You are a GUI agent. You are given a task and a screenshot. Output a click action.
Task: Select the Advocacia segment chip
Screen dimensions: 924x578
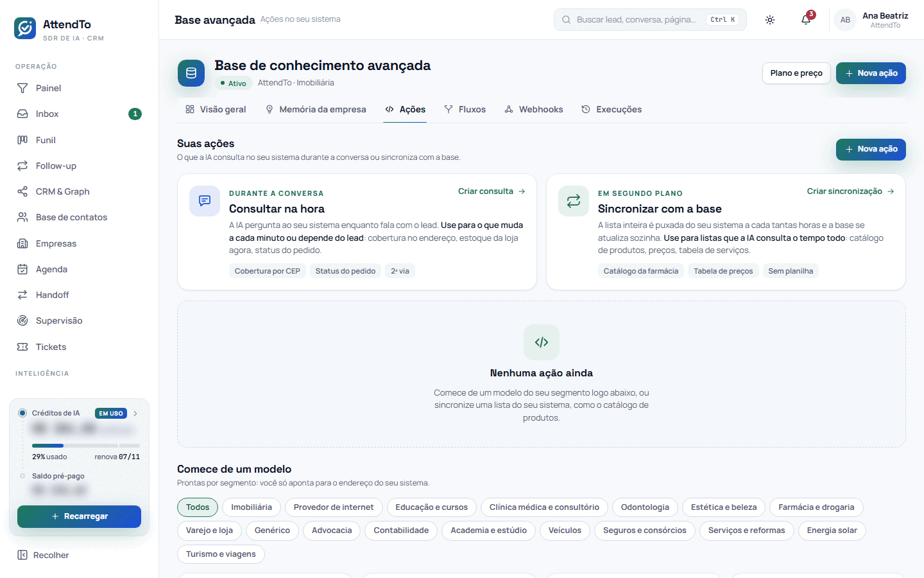(x=332, y=530)
